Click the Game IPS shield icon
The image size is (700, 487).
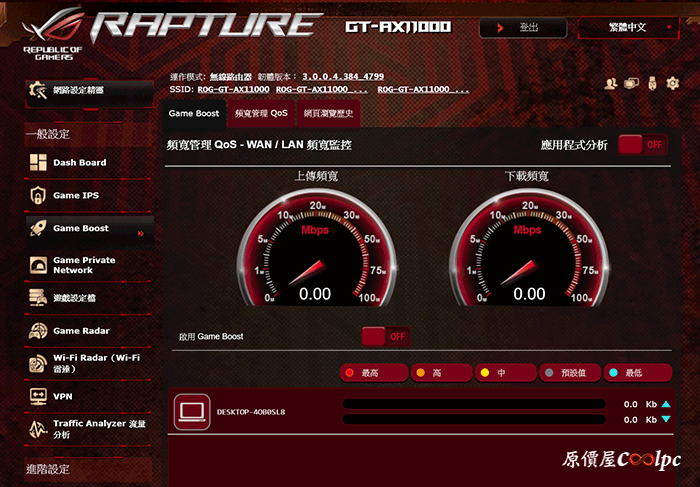pyautogui.click(x=38, y=196)
